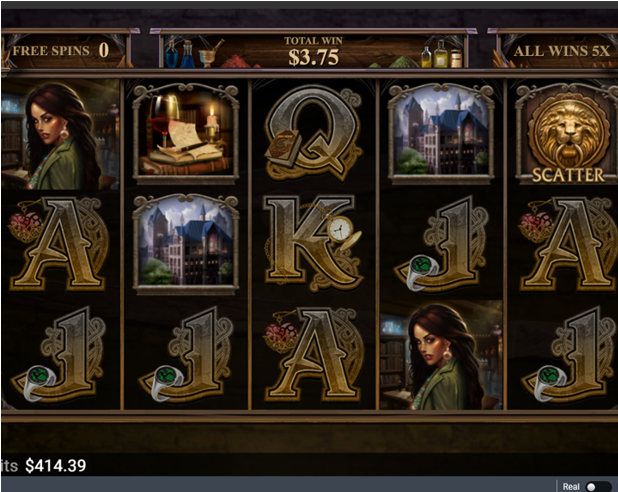The width and height of the screenshot is (618, 492).
Task: Click the A symbol on the third reel
Action: [315, 354]
